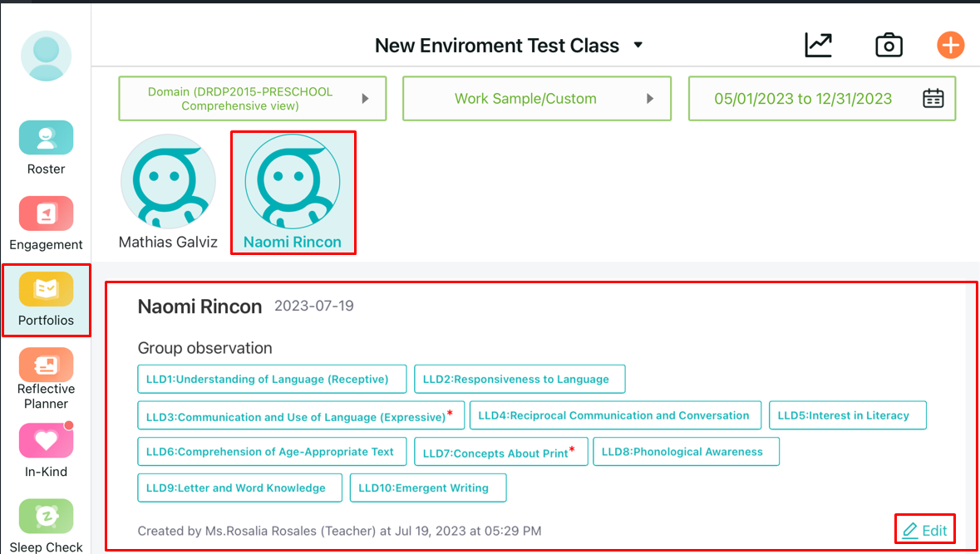The height and width of the screenshot is (554, 980).
Task: Open the Roster sidebar icon
Action: coord(46,139)
